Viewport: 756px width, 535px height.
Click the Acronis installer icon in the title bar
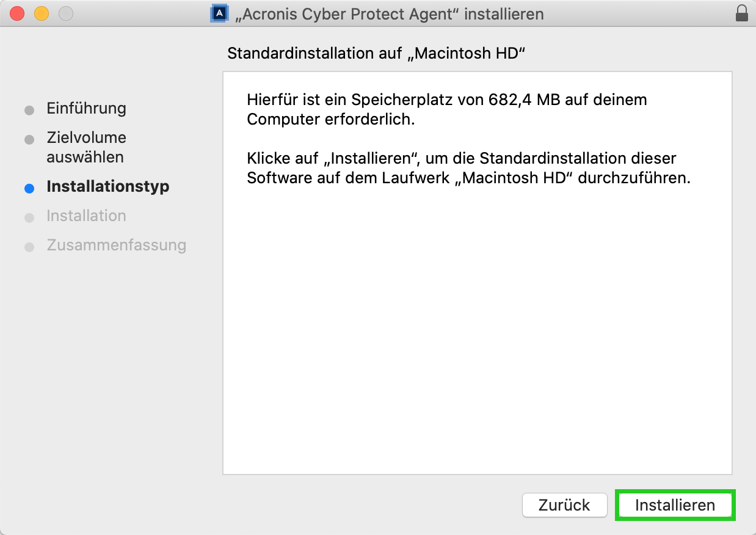(x=219, y=12)
